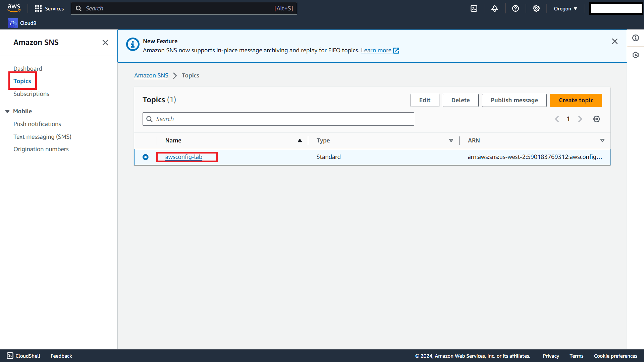
Task: Go to next page of topics
Action: pos(580,119)
